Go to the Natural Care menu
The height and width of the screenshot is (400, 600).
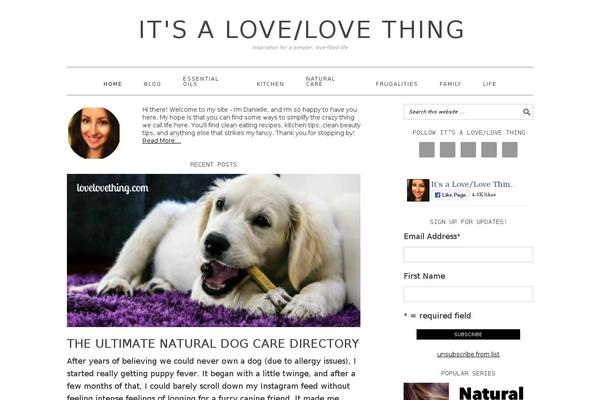coord(320,81)
